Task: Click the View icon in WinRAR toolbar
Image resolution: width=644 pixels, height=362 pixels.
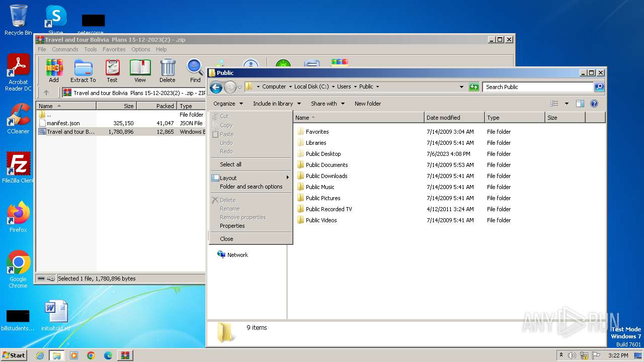Action: point(140,70)
